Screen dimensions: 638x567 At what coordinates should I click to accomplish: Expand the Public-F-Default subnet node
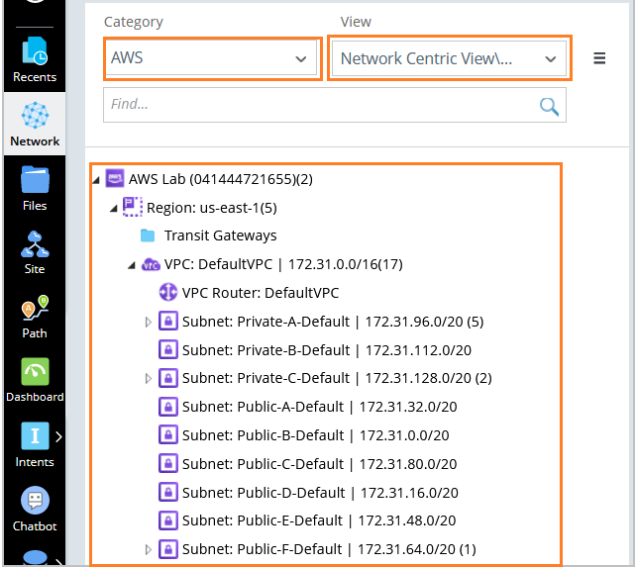click(149, 549)
